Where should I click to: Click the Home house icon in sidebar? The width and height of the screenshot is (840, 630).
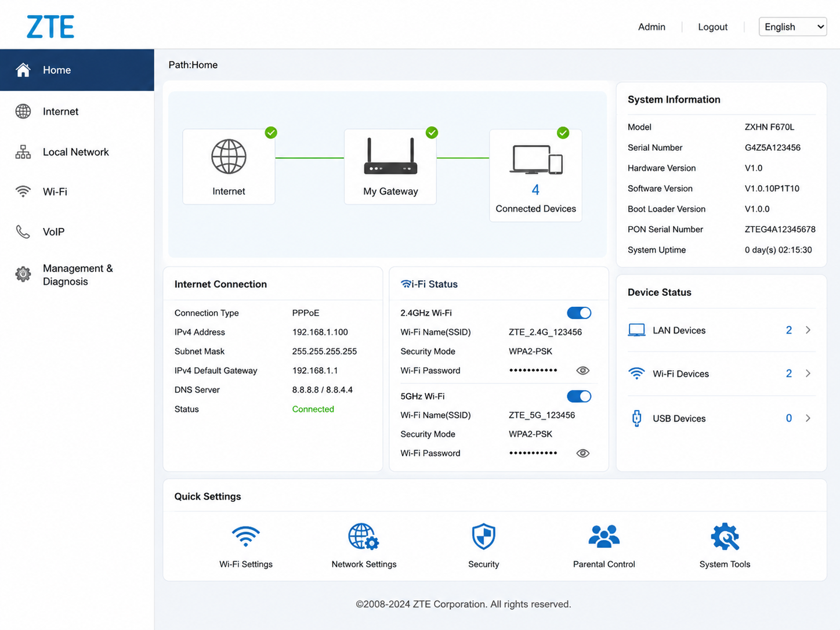[23, 70]
